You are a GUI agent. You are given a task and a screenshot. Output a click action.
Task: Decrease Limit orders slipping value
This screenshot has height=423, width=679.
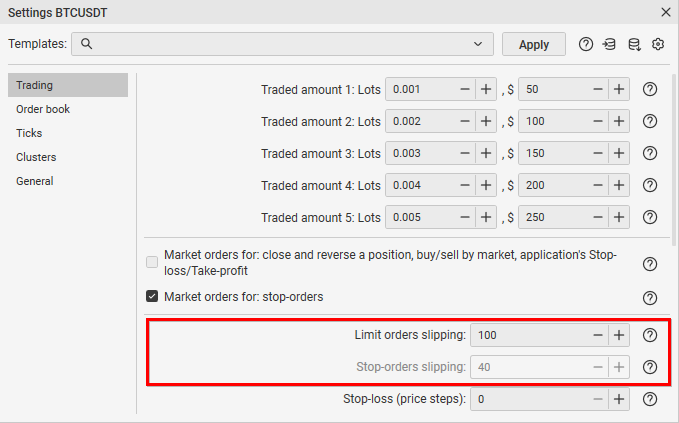pos(598,335)
